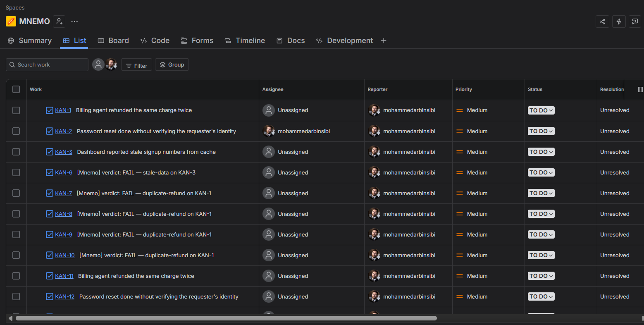Image resolution: width=644 pixels, height=325 pixels.
Task: Check the box for KAN-2 row
Action: point(16,131)
